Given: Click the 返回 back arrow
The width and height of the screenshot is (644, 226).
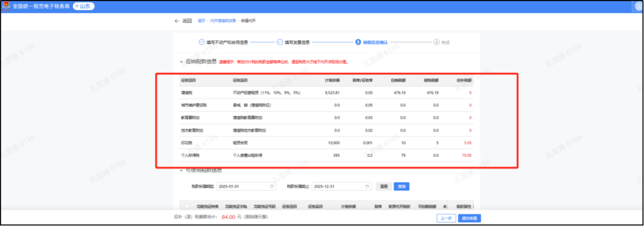Looking at the screenshot, I should tap(177, 20).
